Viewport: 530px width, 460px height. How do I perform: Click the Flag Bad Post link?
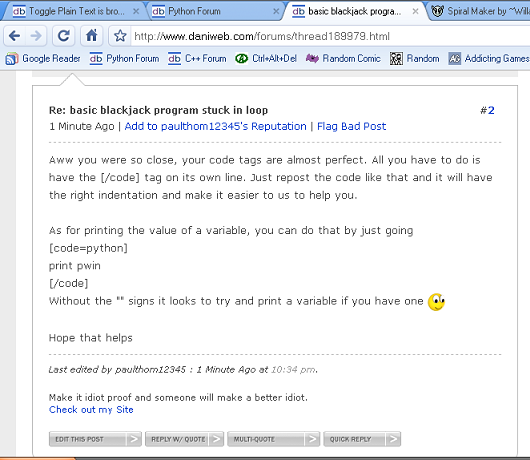[352, 126]
